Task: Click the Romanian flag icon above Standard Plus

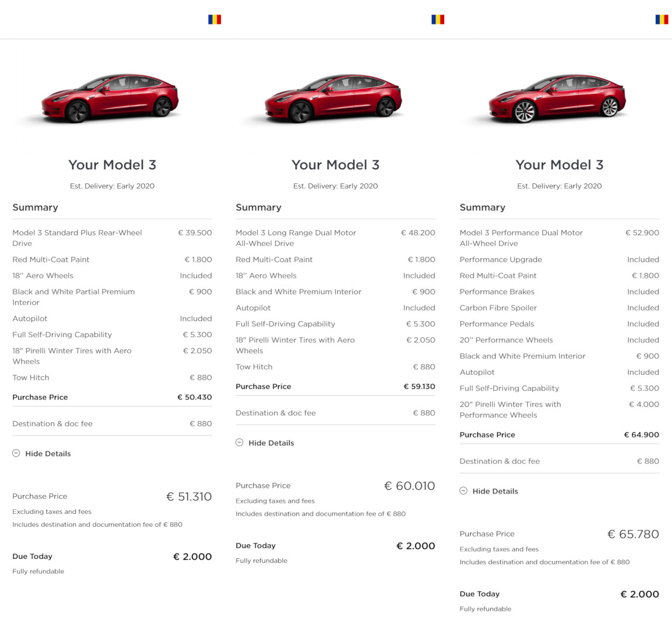Action: coord(214,19)
